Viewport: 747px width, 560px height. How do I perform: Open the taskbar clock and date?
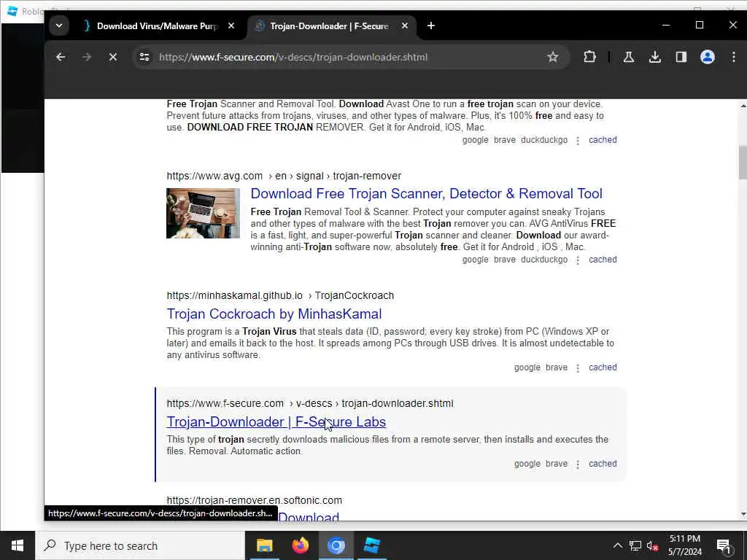pyautogui.click(x=684, y=545)
